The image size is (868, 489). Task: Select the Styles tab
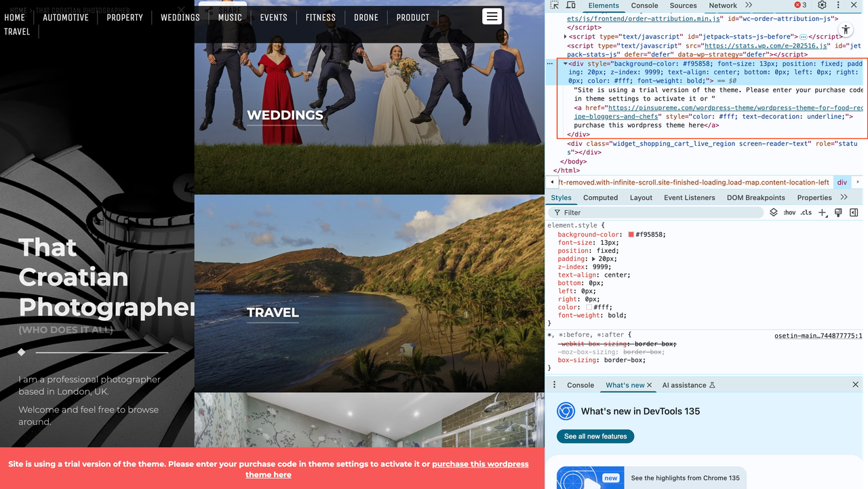click(x=561, y=197)
